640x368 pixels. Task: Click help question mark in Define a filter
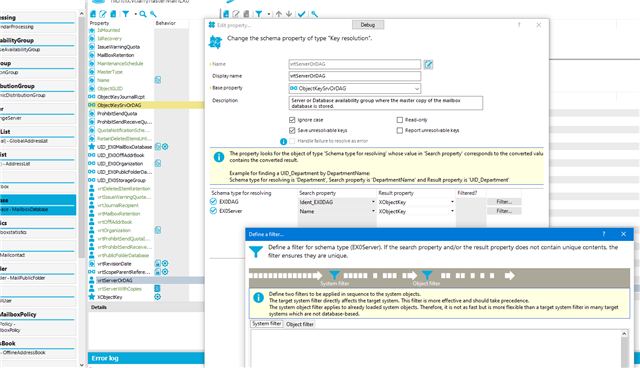604,234
